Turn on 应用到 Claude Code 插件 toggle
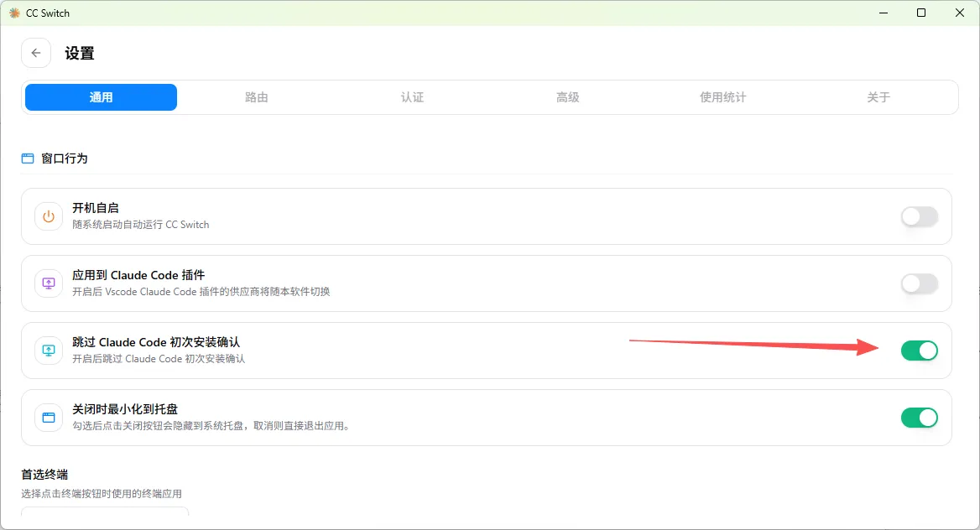 (x=920, y=283)
